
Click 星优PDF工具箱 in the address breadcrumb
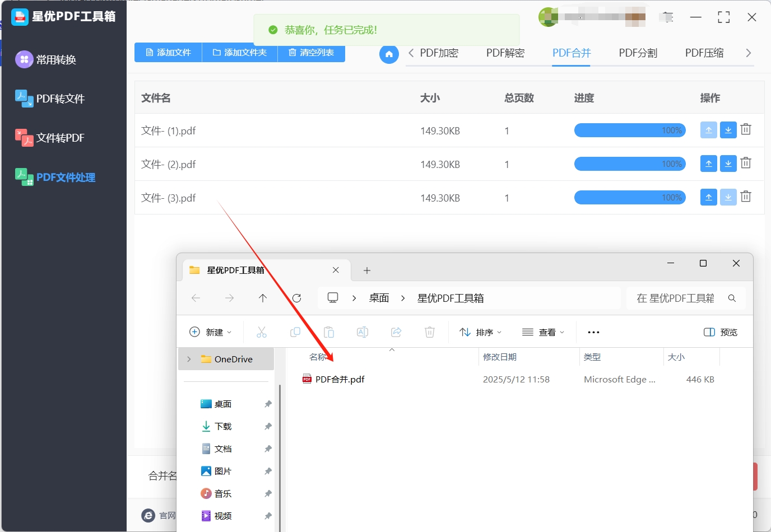point(450,298)
